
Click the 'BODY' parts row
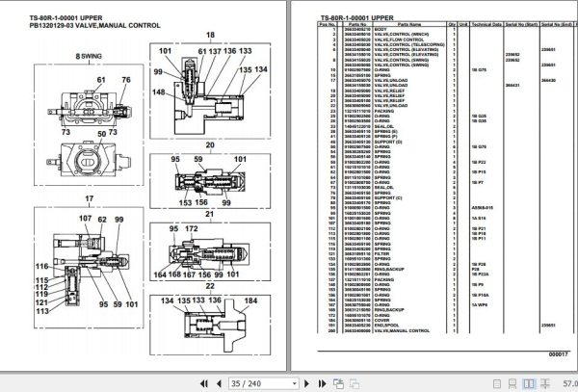coord(446,29)
